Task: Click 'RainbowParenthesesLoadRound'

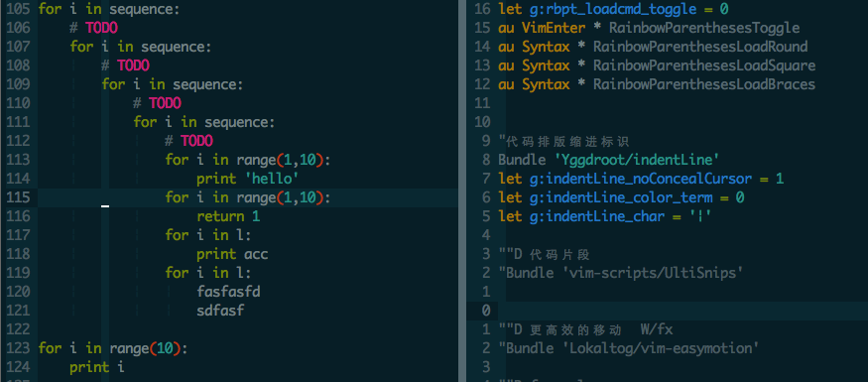Action: click(700, 47)
